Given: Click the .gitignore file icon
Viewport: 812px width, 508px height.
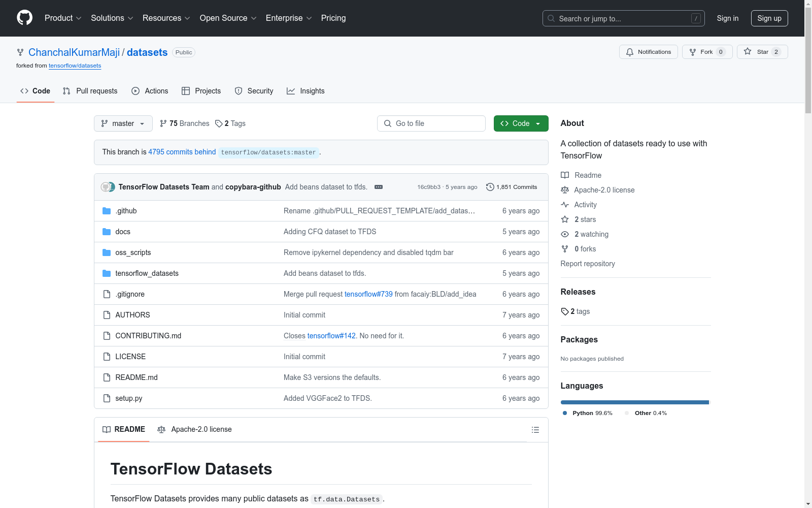Looking at the screenshot, I should 107,294.
